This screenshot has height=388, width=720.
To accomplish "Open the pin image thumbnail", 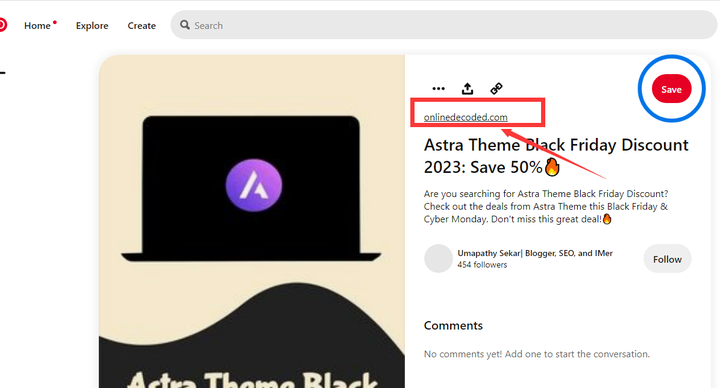I will (252, 222).
